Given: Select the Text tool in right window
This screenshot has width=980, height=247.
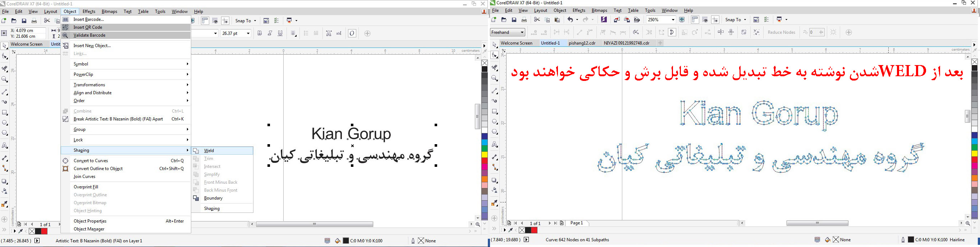Looking at the screenshot, I should click(x=495, y=145).
